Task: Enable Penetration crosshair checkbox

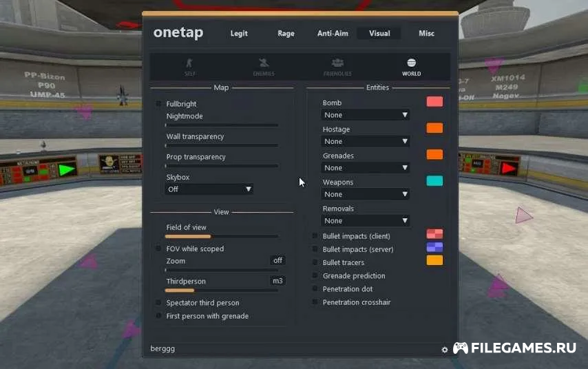Action: [x=315, y=302]
